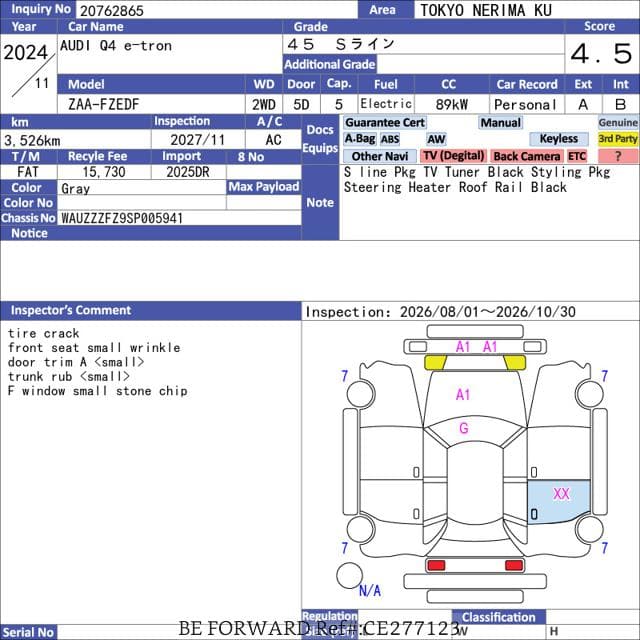Screen dimensions: 640x640
Task: Click the Max Payload label
Action: (x=264, y=187)
